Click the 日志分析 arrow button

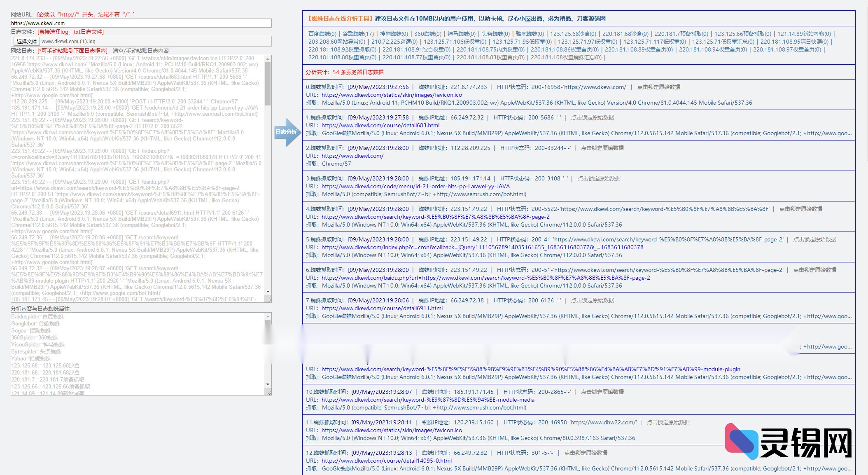tap(287, 132)
